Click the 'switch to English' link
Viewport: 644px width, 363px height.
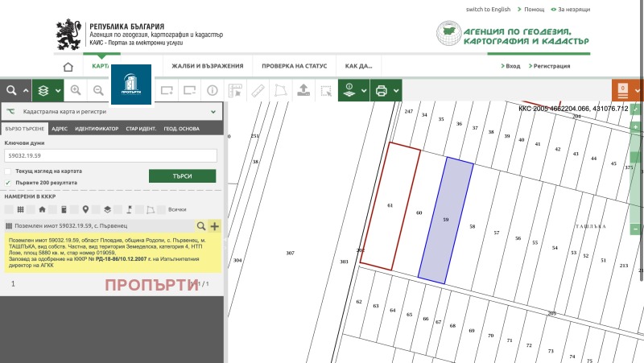488,10
